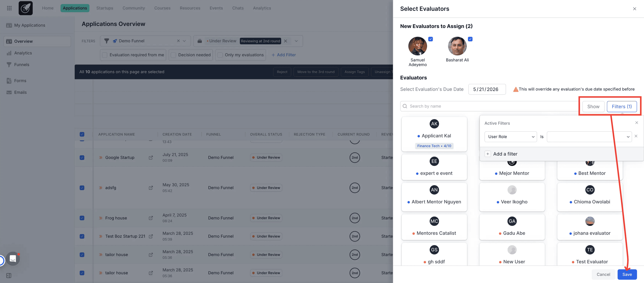Click the external link icon beside adsfg
The image size is (644, 283).
[x=151, y=188]
